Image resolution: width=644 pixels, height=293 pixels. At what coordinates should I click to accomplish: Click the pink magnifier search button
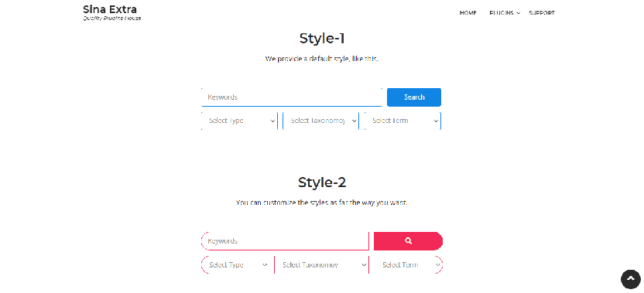click(408, 241)
